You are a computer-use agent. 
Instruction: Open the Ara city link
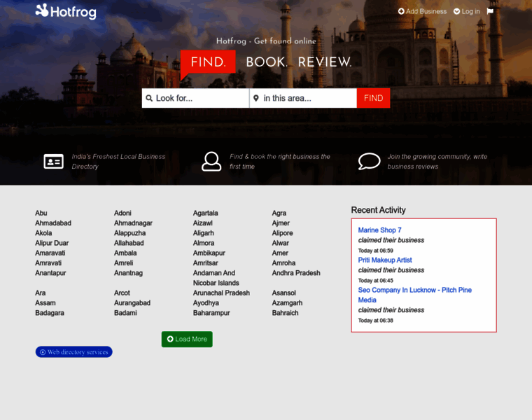click(41, 293)
